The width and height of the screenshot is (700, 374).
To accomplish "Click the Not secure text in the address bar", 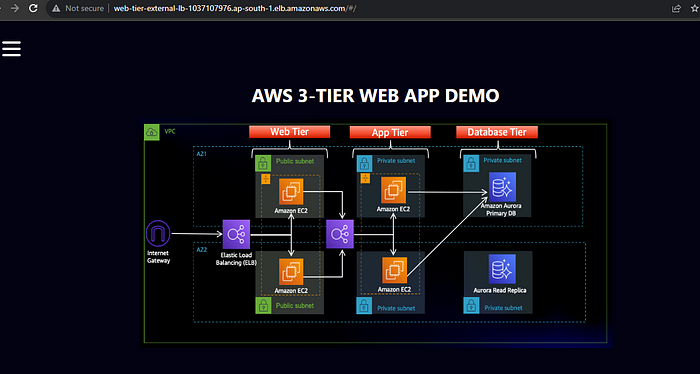I will (84, 8).
